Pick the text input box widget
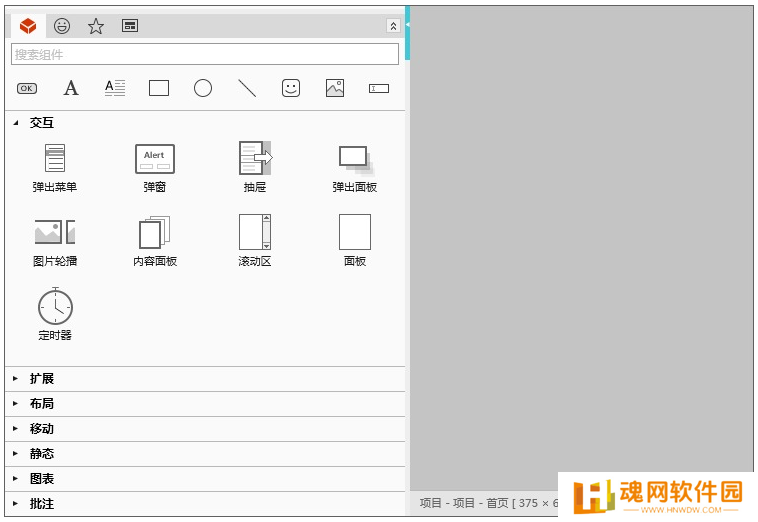 (x=379, y=88)
